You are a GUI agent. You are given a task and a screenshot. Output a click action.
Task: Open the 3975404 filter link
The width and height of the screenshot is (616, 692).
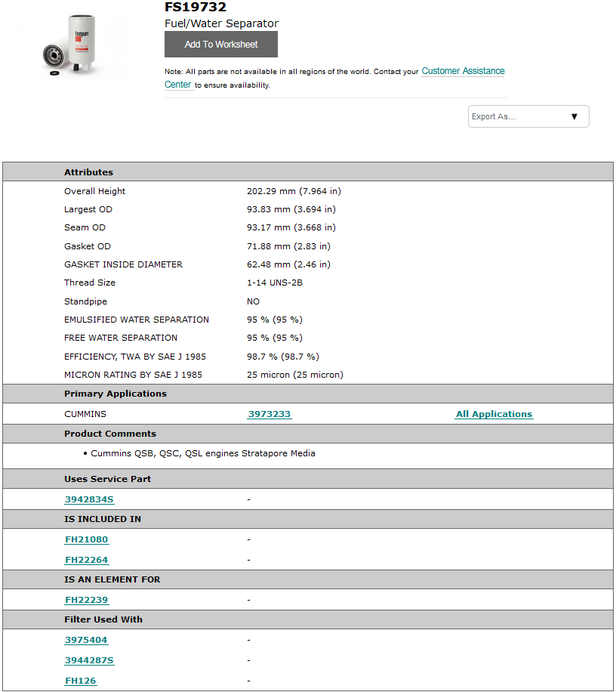click(86, 640)
